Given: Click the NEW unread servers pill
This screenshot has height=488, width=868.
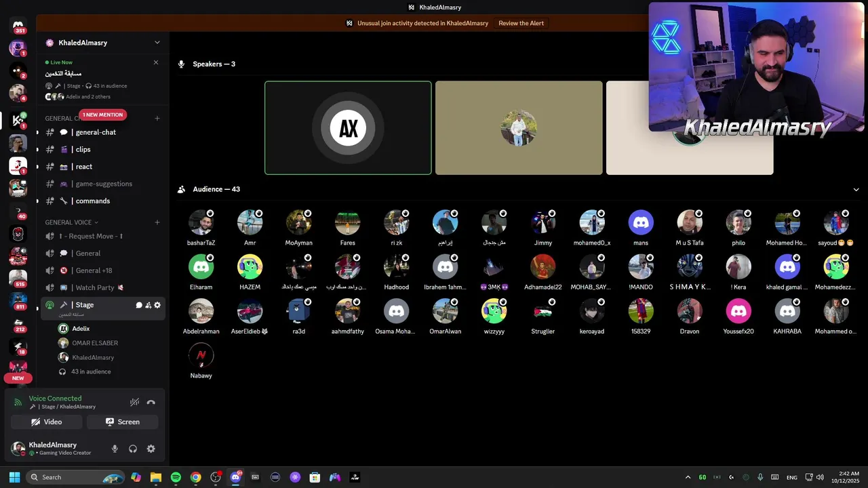Looking at the screenshot, I should (18, 378).
